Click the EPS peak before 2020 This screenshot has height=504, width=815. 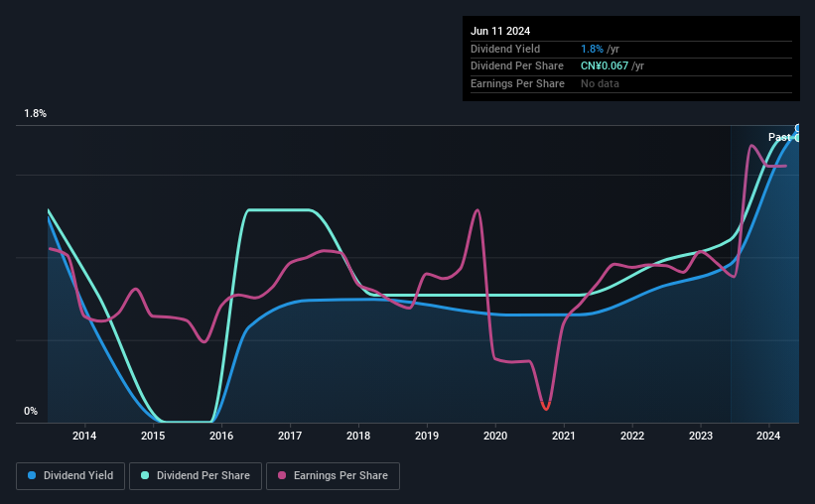pos(477,210)
